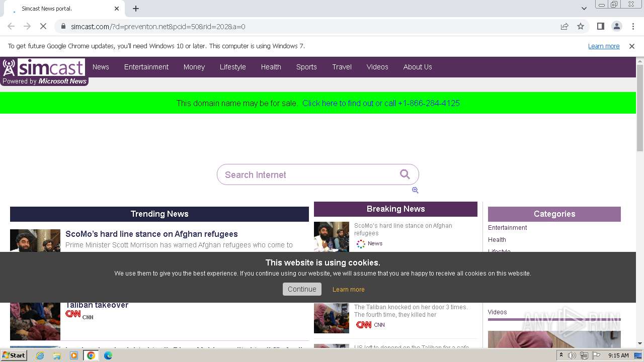Image resolution: width=644 pixels, height=362 pixels.
Task: Click the small zoom icon below search
Action: coord(415,190)
